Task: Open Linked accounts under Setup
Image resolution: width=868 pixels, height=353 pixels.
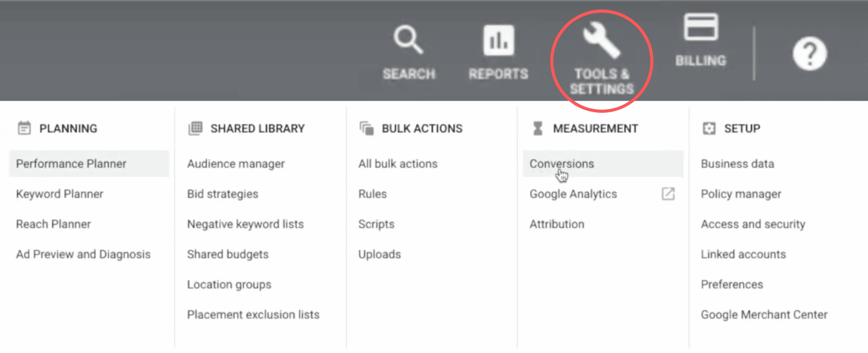Action: [x=743, y=254]
